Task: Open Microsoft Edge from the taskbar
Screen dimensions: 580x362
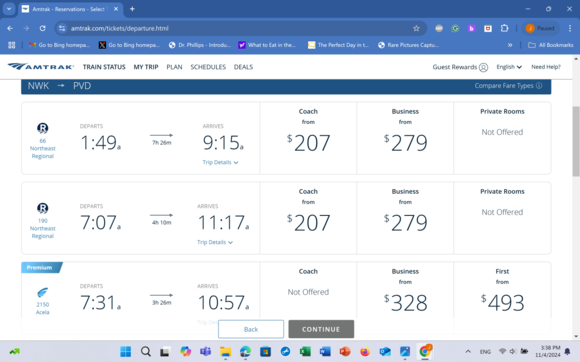Action: click(x=245, y=352)
